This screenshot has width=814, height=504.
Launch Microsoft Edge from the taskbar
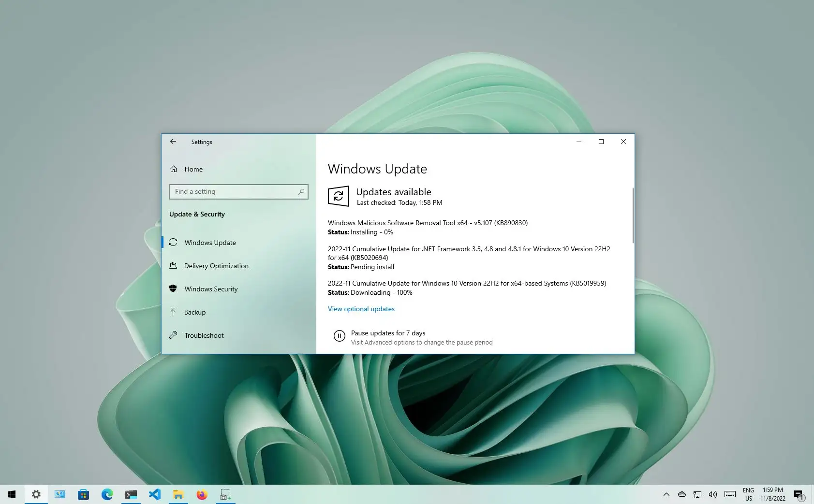(x=107, y=494)
